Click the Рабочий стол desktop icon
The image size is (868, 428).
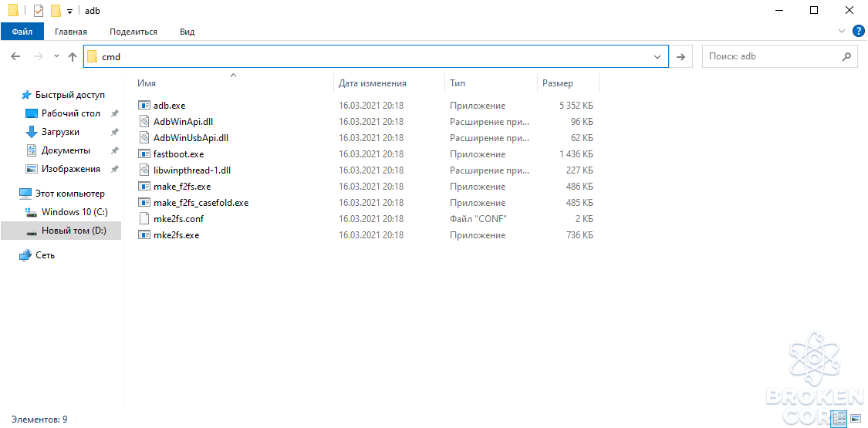(x=32, y=113)
